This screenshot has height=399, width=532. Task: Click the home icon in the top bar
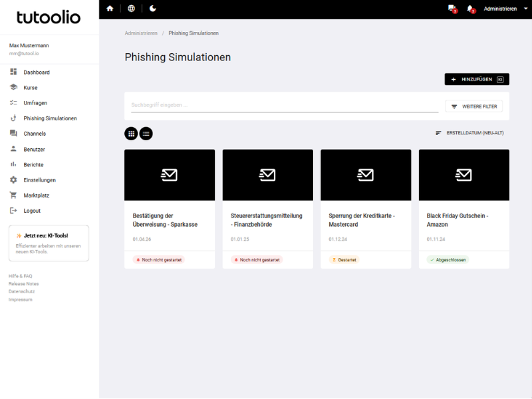(x=110, y=9)
